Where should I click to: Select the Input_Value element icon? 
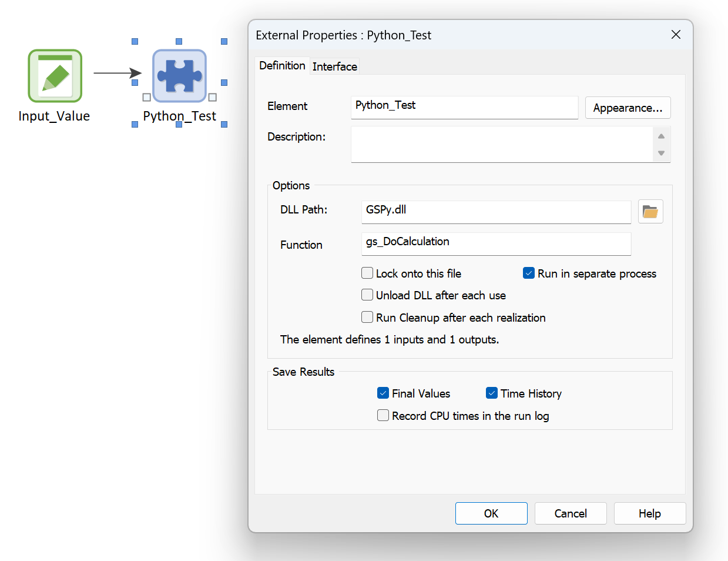[54, 76]
